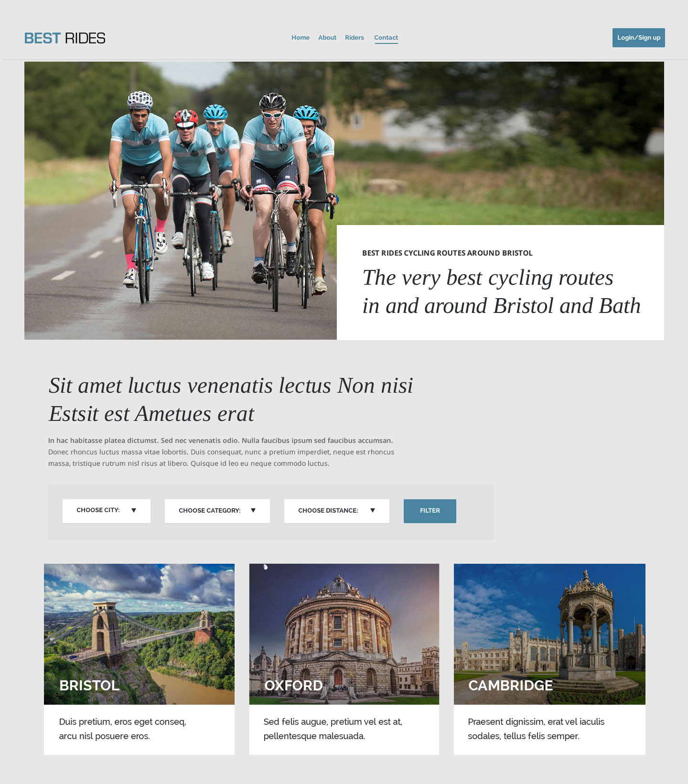688x784 pixels.
Task: Click the Best Rides logo
Action: (x=65, y=38)
